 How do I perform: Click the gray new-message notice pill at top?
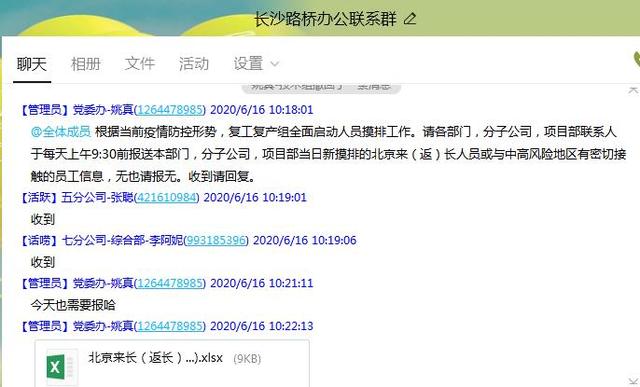pyautogui.click(x=321, y=88)
